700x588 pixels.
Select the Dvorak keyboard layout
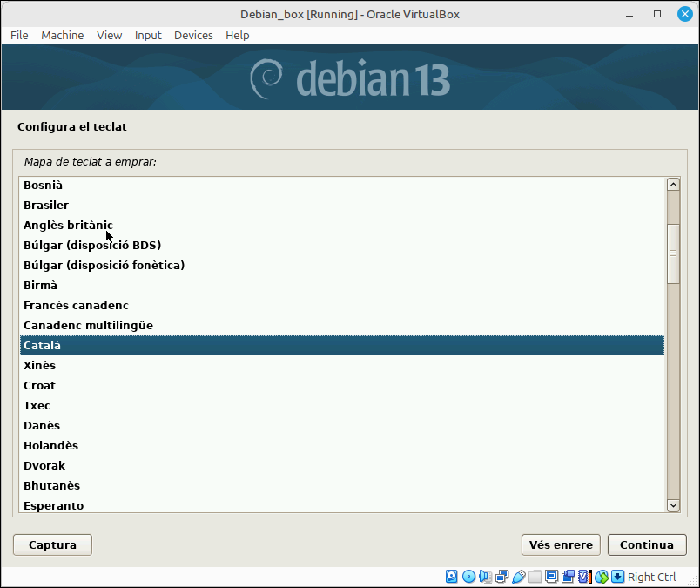point(342,465)
